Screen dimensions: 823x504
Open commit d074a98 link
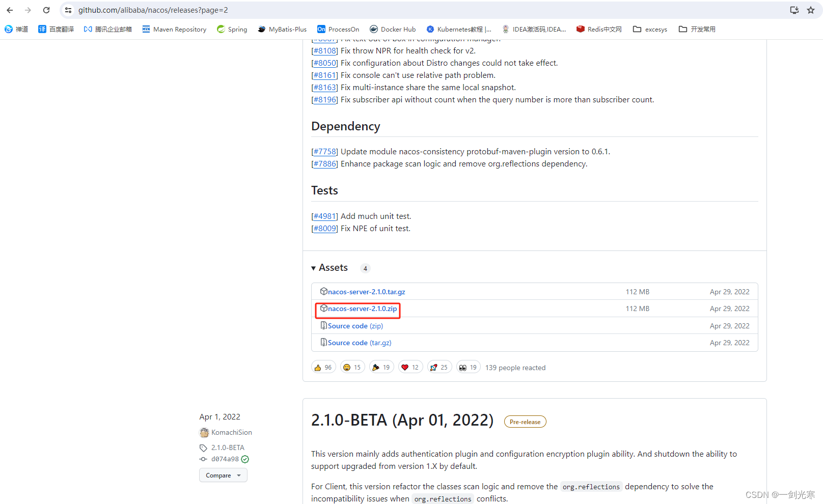click(225, 459)
